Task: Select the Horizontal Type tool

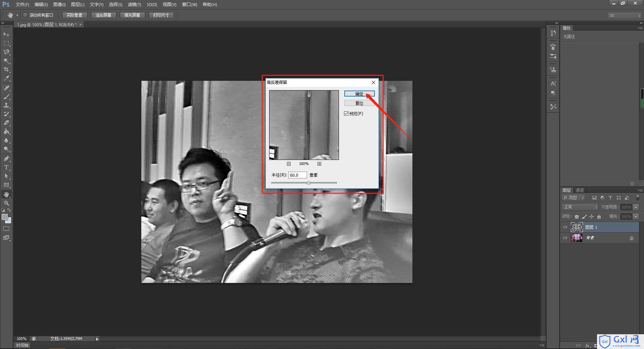Action: coord(6,167)
